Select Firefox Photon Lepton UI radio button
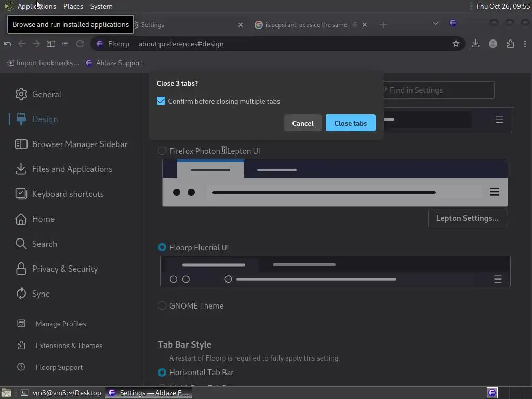 tap(162, 151)
